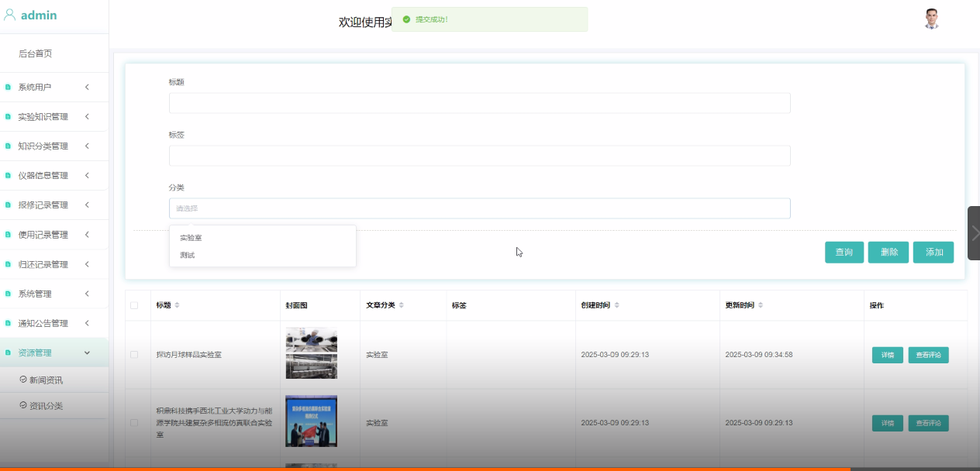Viewport: 980px width, 471px height.
Task: Click the 系统用户 sidebar icon
Action: click(9, 87)
